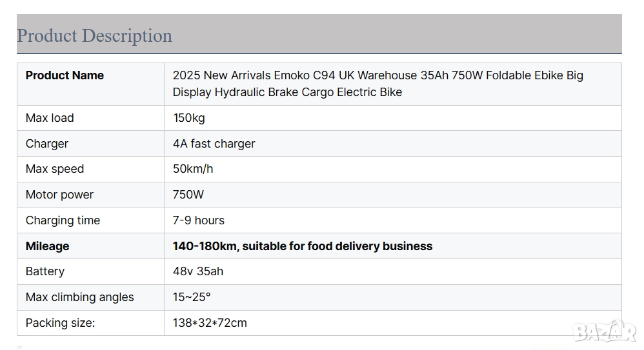This screenshot has width=644, height=350.
Task: Click the Motor power label
Action: [59, 195]
